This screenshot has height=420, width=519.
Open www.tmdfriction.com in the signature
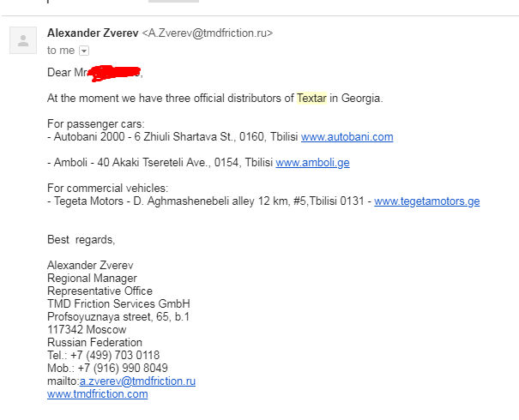[97, 394]
